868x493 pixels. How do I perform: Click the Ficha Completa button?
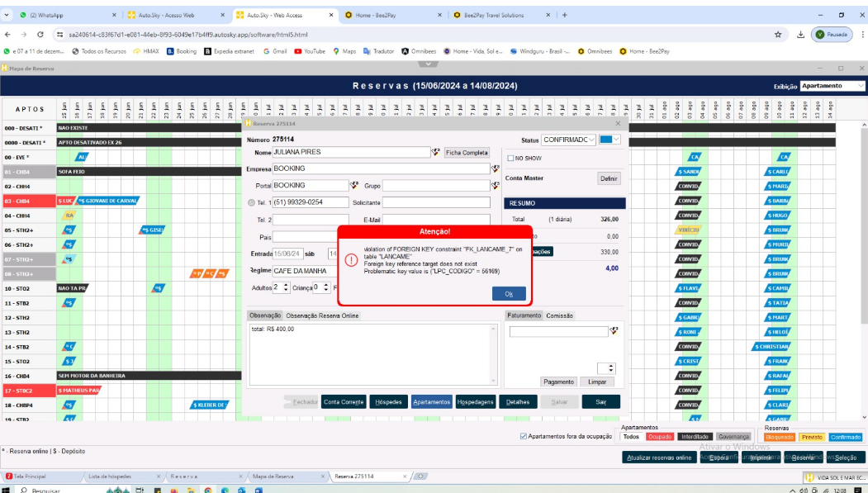[467, 153]
